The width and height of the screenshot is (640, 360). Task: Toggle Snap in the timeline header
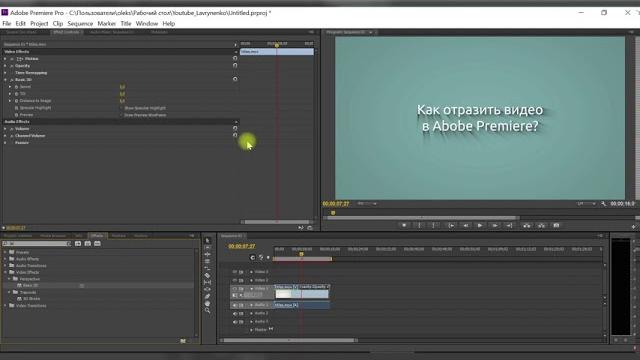[252, 257]
